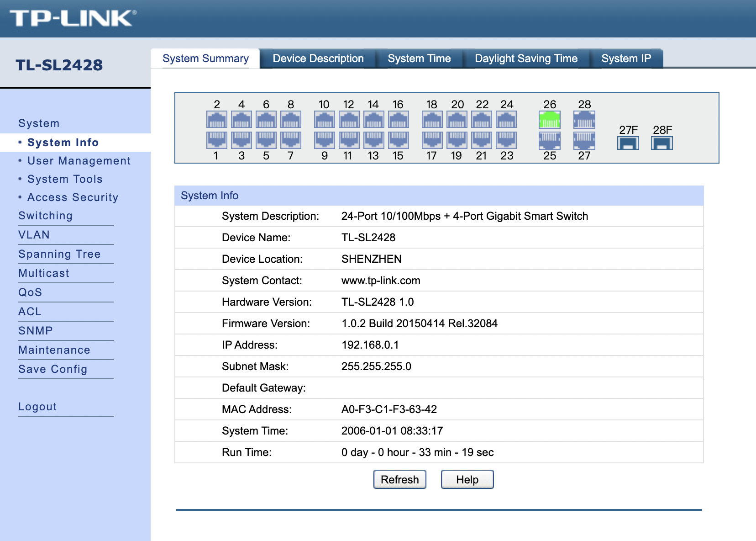This screenshot has width=756, height=541.
Task: Click the port 15 icon
Action: (399, 140)
